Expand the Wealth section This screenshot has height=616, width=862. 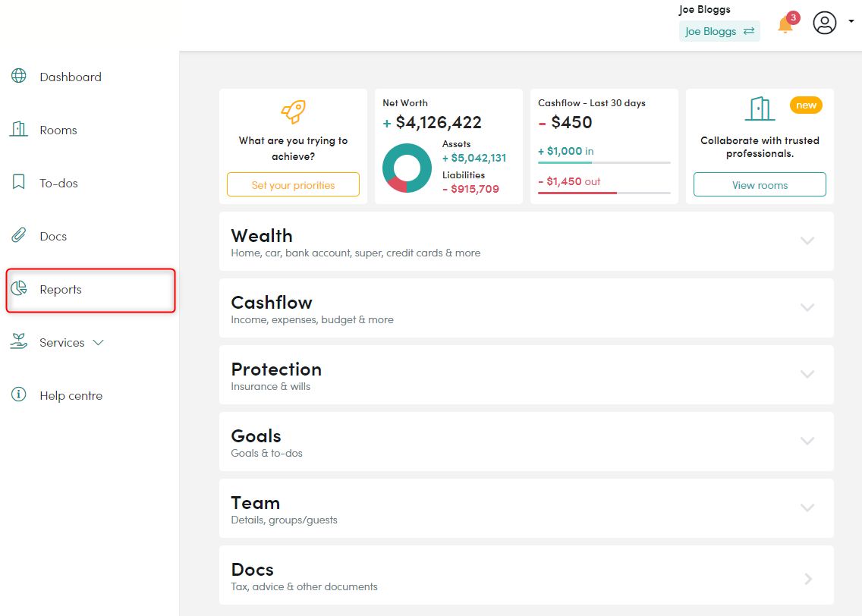coord(807,240)
